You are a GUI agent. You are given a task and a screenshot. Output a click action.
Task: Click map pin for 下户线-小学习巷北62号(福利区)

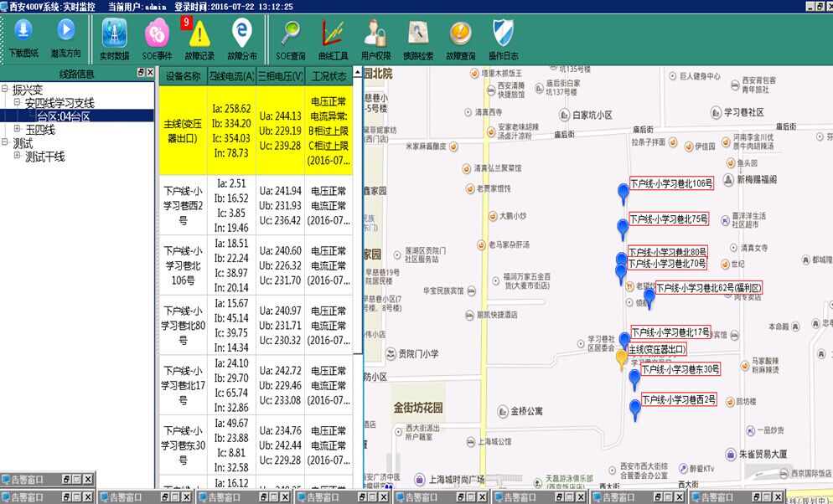click(x=649, y=298)
